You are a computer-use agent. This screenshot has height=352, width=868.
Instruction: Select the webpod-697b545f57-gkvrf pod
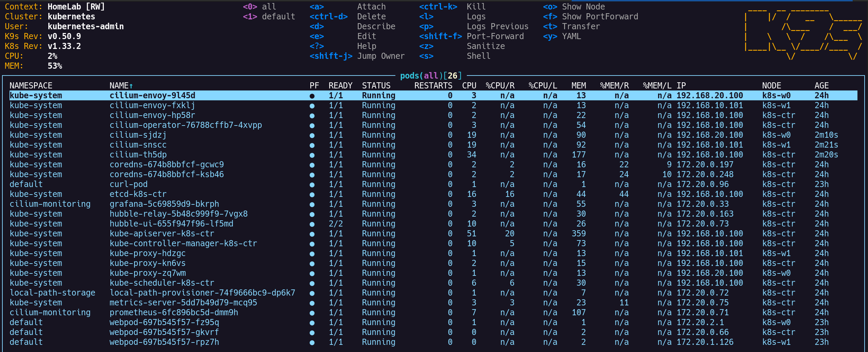[433, 332]
